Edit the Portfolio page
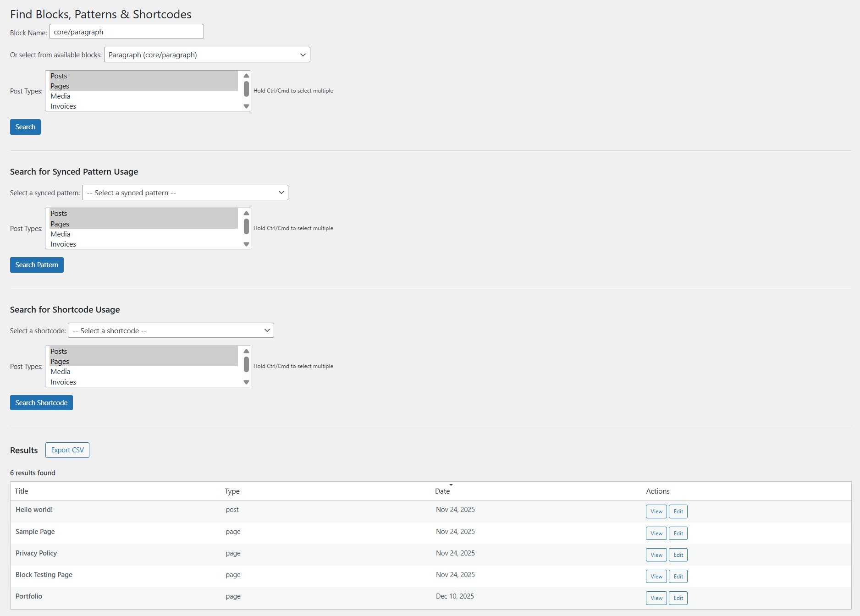This screenshot has height=616, width=860. (678, 598)
